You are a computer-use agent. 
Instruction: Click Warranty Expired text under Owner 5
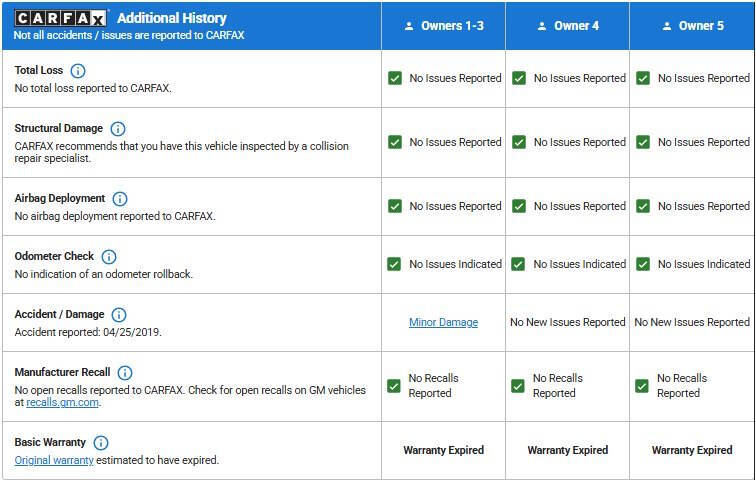click(x=692, y=450)
